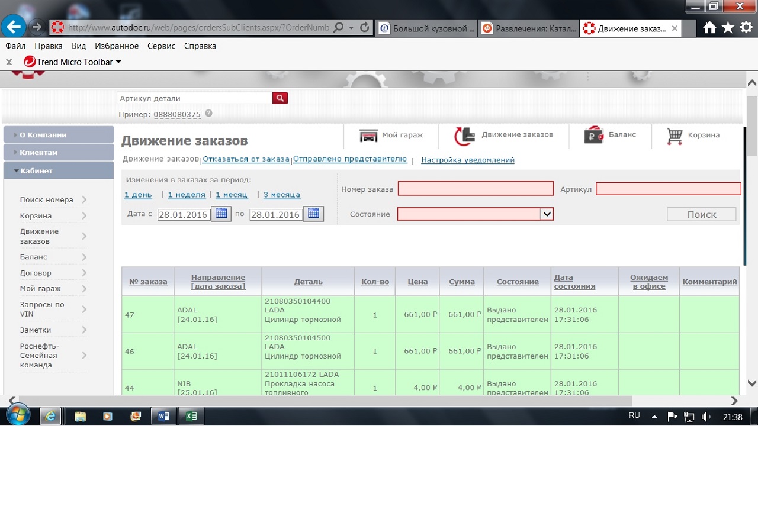Click the help question mark near example

point(208,114)
